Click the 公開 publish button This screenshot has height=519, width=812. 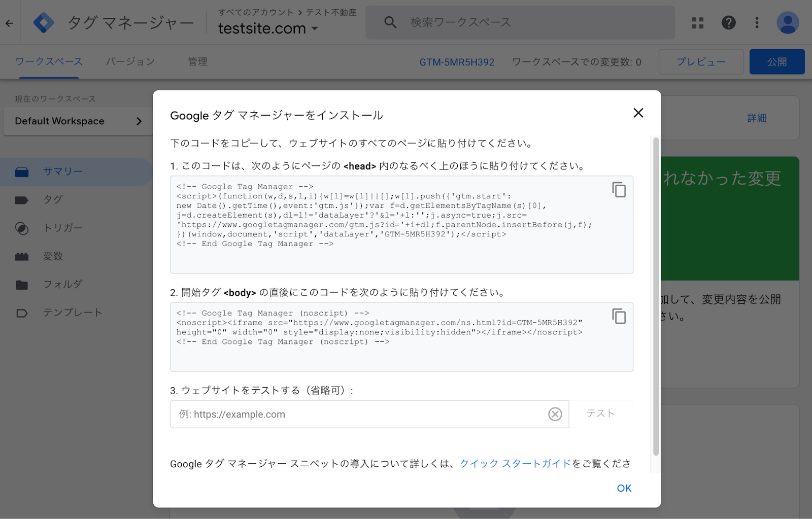(x=777, y=62)
